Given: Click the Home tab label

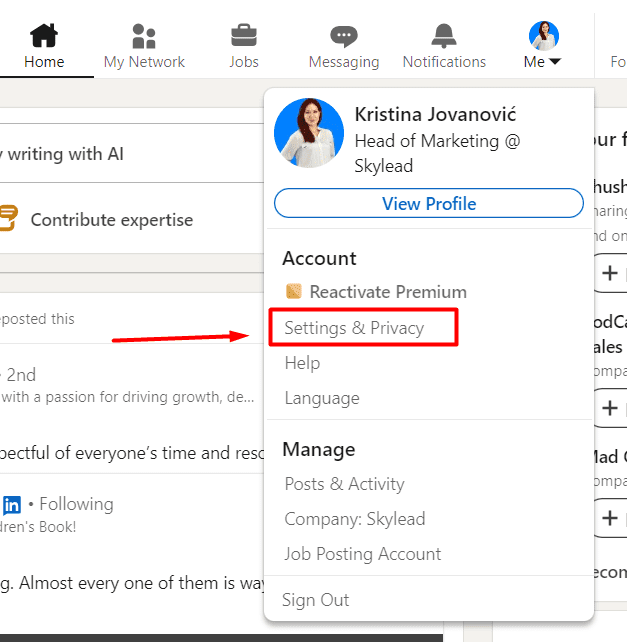Looking at the screenshot, I should [x=44, y=62].
